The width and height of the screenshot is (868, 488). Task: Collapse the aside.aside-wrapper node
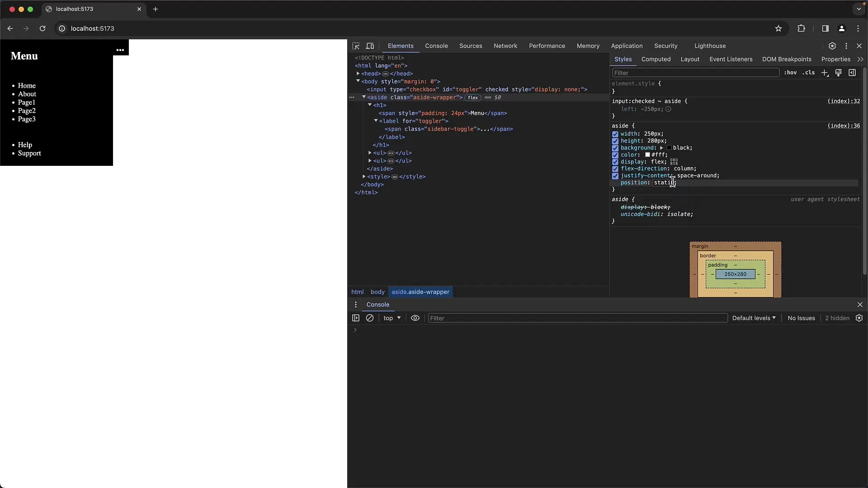pyautogui.click(x=364, y=97)
